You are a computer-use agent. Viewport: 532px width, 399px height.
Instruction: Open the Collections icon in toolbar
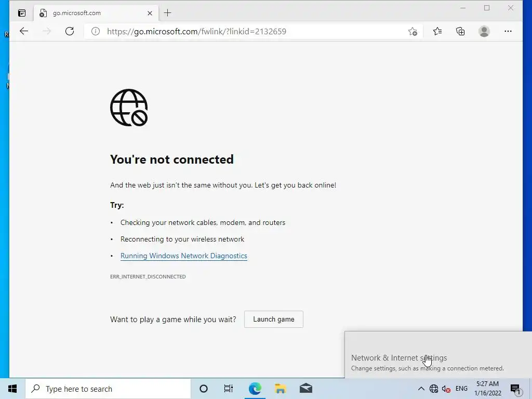point(460,31)
